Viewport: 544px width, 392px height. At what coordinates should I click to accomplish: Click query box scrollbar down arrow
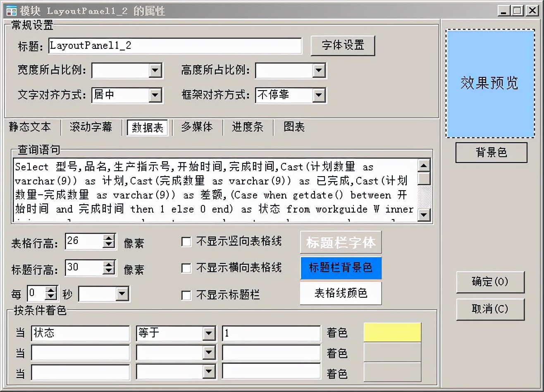coord(424,215)
